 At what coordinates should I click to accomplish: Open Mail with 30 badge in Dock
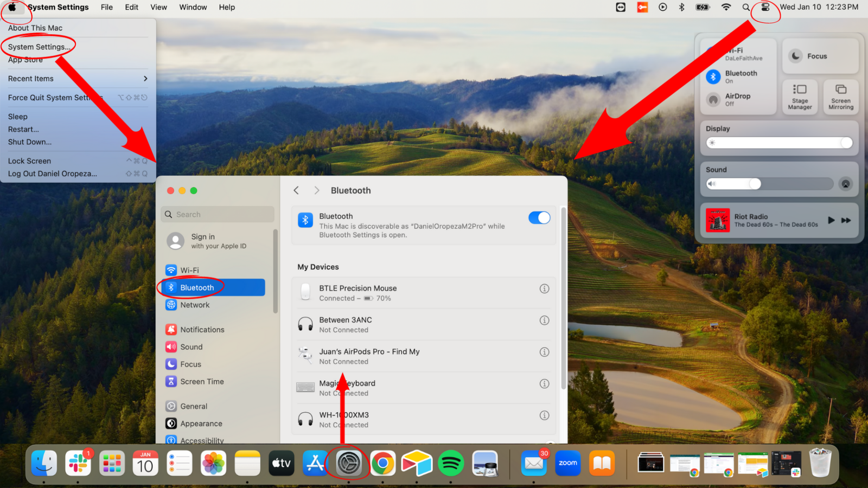point(534,464)
